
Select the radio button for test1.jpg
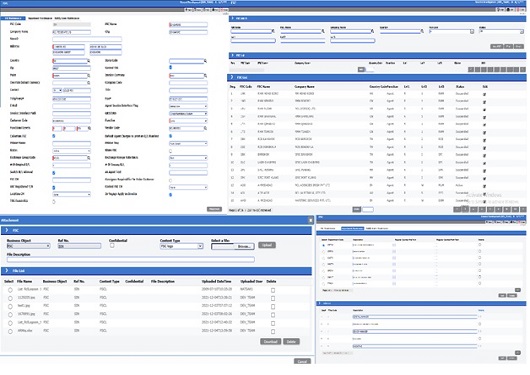click(10, 307)
